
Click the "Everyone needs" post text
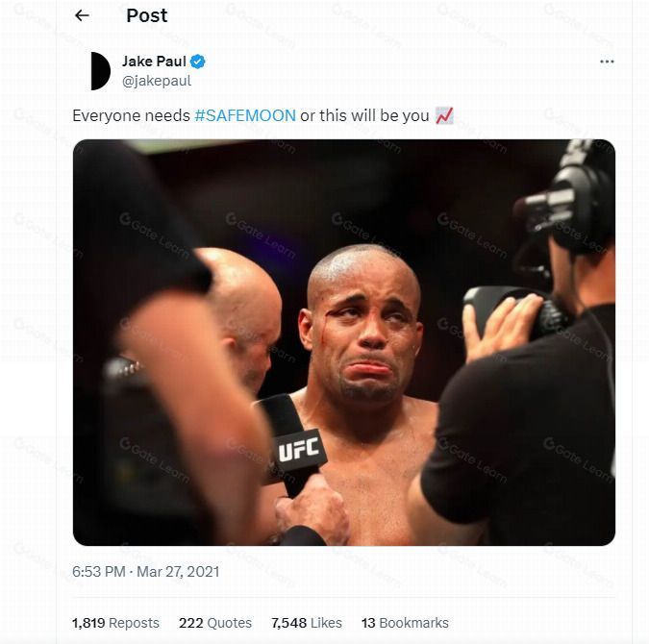tap(132, 115)
